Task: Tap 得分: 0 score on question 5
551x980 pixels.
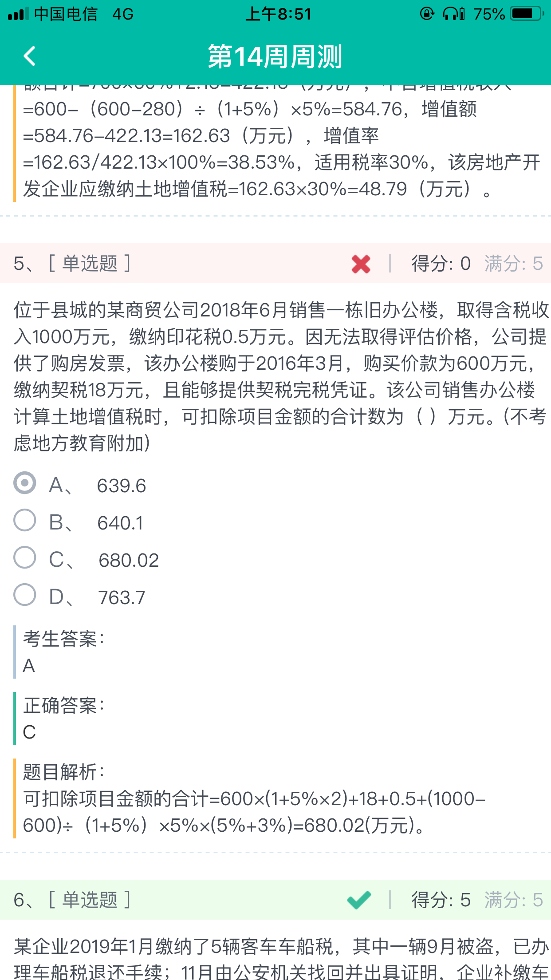Action: (x=441, y=264)
